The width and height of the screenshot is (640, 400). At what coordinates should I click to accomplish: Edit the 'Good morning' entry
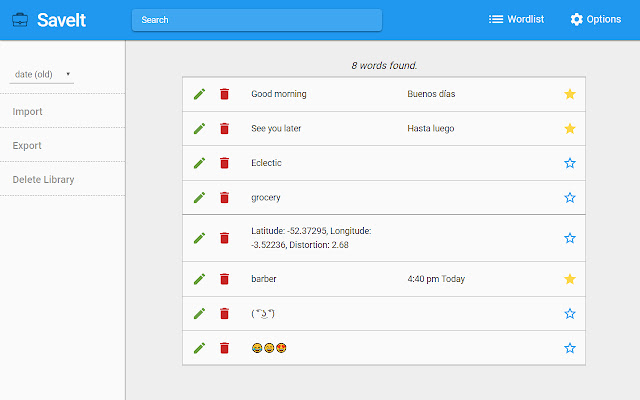[x=199, y=94]
